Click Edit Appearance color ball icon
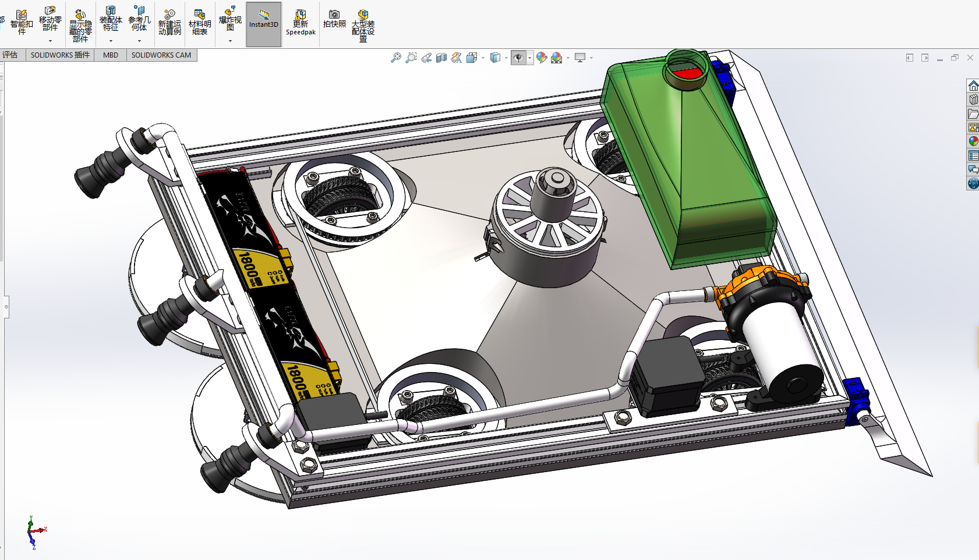 [x=542, y=58]
